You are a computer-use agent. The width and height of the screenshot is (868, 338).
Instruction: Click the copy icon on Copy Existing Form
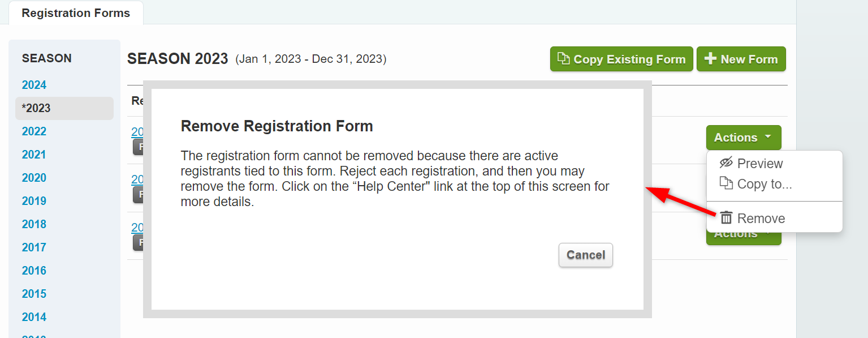(x=564, y=58)
